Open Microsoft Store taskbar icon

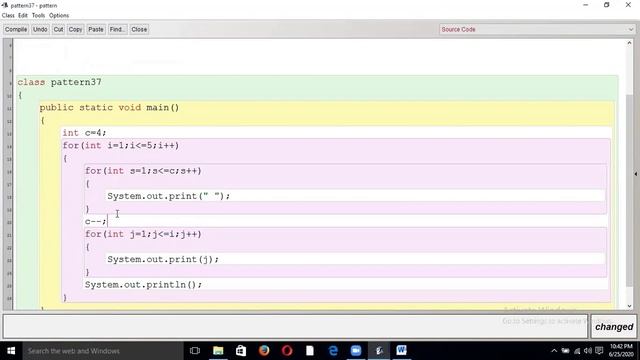tap(241, 351)
